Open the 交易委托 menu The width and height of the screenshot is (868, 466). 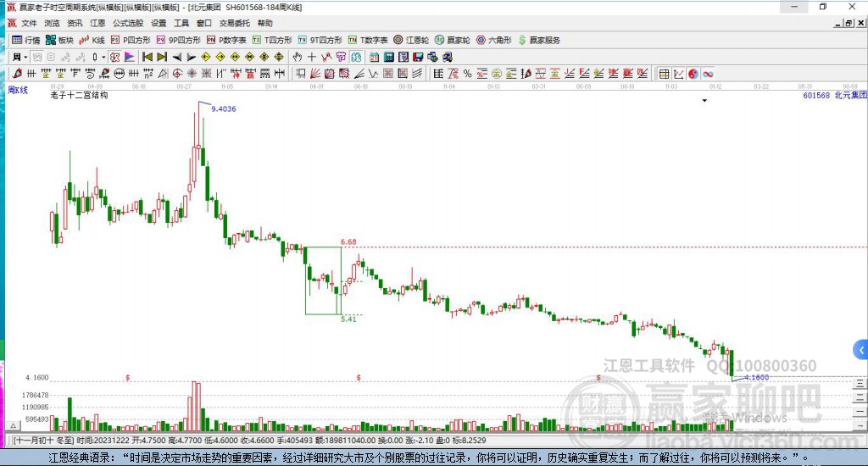click(x=235, y=23)
